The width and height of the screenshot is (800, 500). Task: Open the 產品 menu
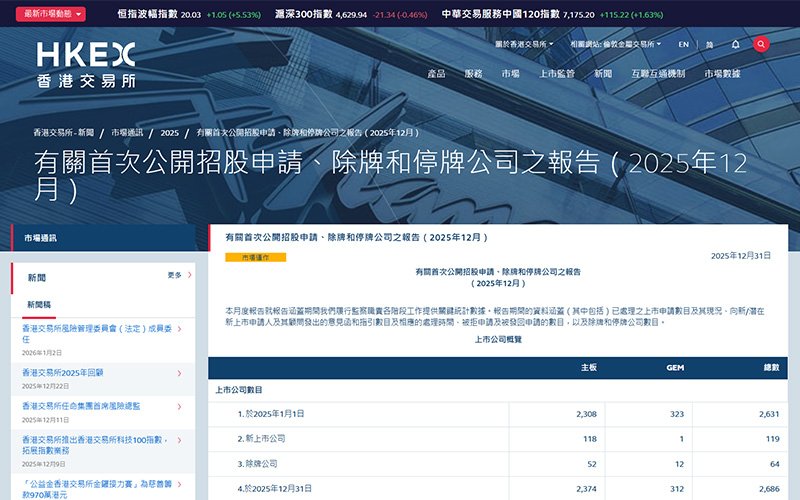click(x=436, y=73)
